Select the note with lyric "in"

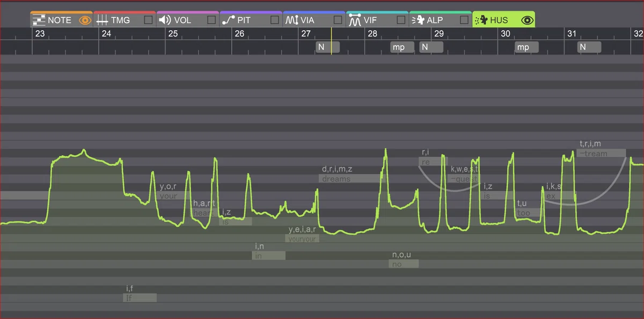[268, 256]
